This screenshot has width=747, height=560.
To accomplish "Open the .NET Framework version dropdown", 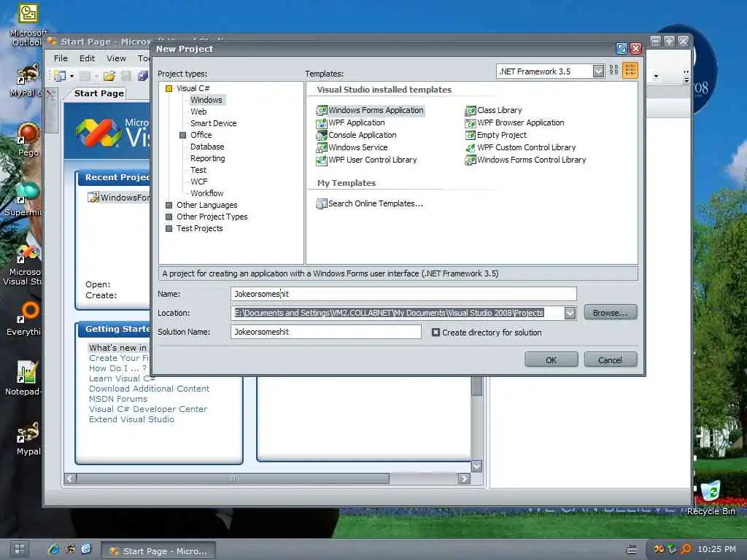I will [598, 71].
